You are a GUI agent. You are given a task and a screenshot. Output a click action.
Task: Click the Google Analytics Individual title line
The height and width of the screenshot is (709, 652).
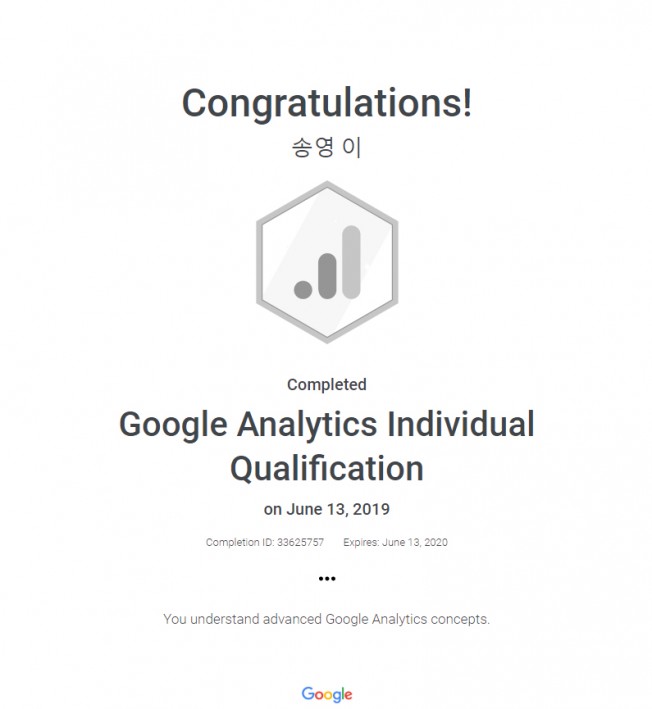pos(327,425)
